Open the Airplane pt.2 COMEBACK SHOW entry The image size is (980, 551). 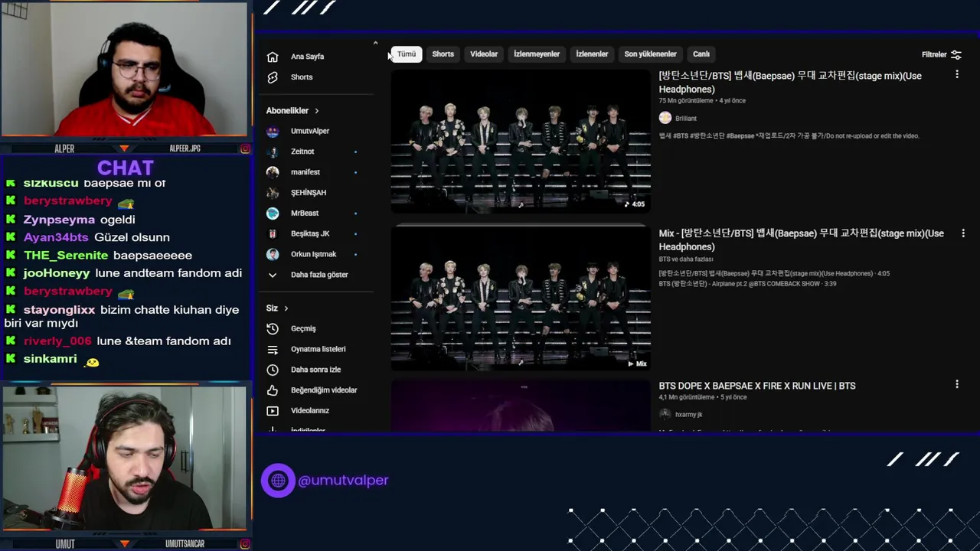[747, 284]
